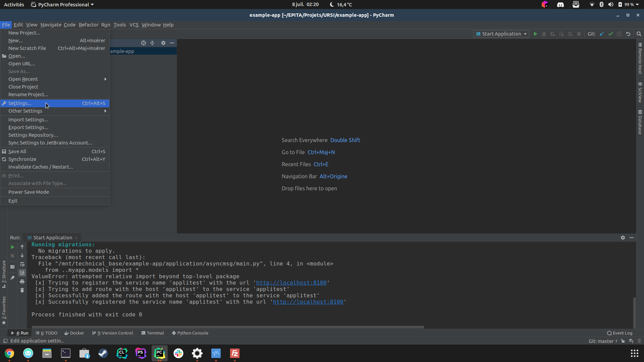Go up the stack trace in Run console

(x=22, y=247)
